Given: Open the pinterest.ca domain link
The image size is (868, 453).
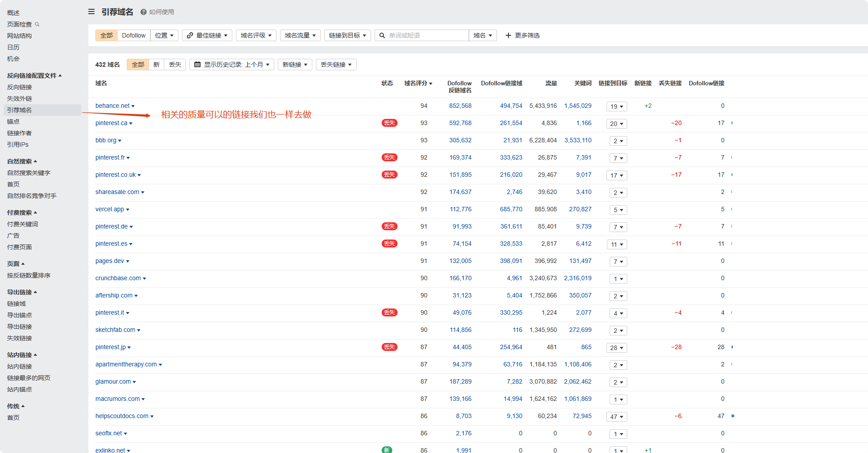Looking at the screenshot, I should pos(111,123).
